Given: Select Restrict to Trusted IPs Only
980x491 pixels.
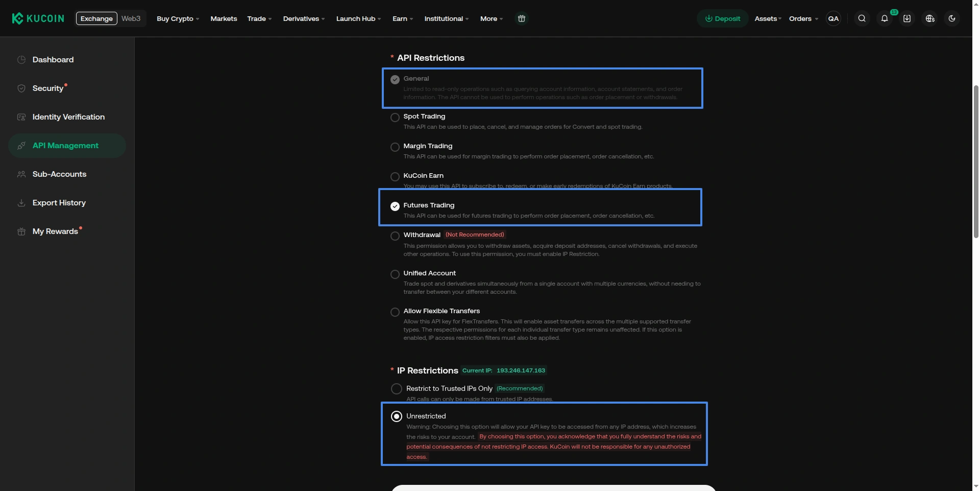Looking at the screenshot, I should [x=397, y=389].
